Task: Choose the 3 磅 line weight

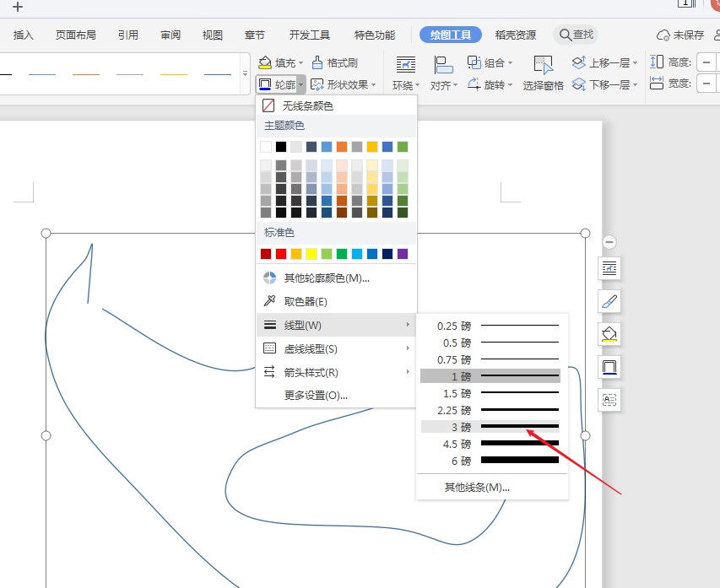Action: pyautogui.click(x=490, y=427)
